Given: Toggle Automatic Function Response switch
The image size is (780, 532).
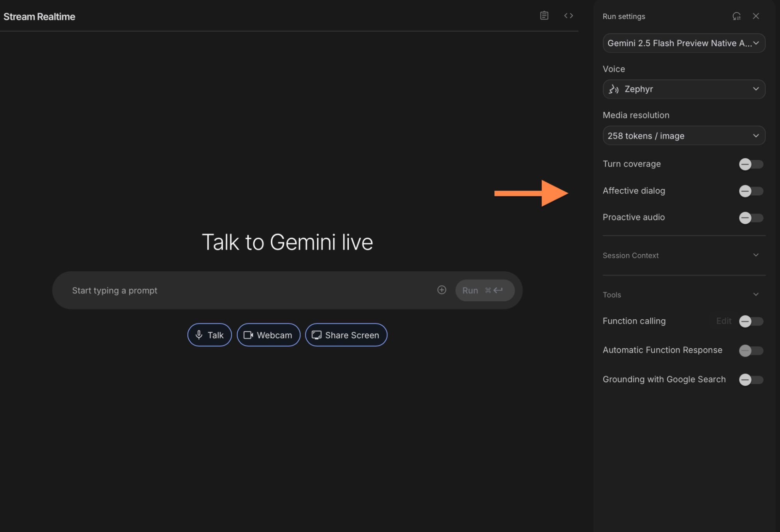Looking at the screenshot, I should (x=751, y=351).
